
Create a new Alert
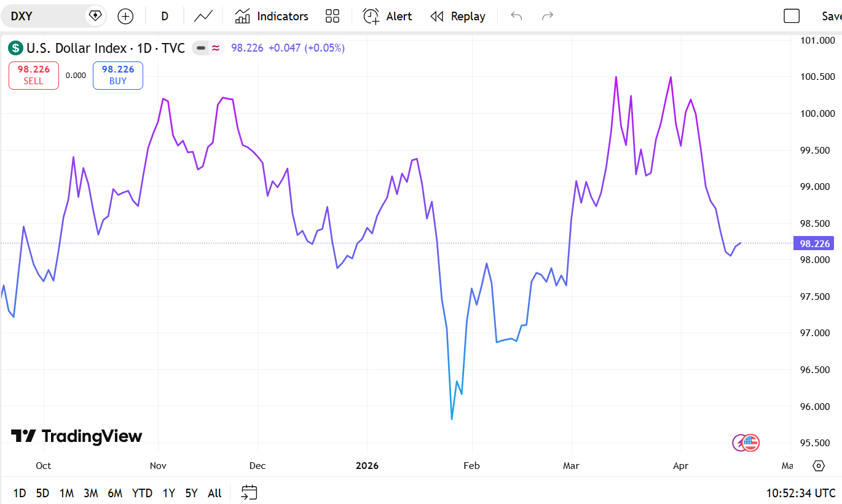[x=387, y=16]
